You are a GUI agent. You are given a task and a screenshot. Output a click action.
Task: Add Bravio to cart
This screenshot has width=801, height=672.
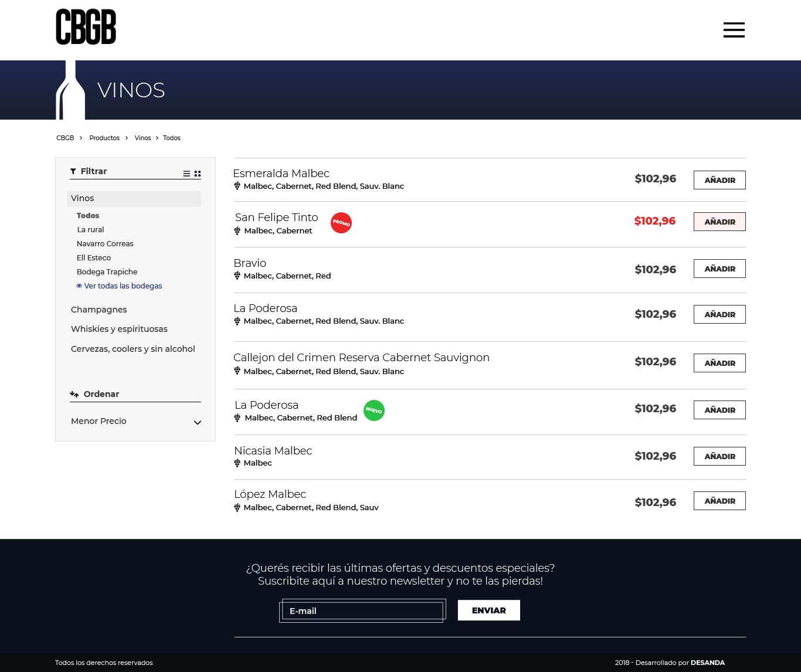click(719, 269)
